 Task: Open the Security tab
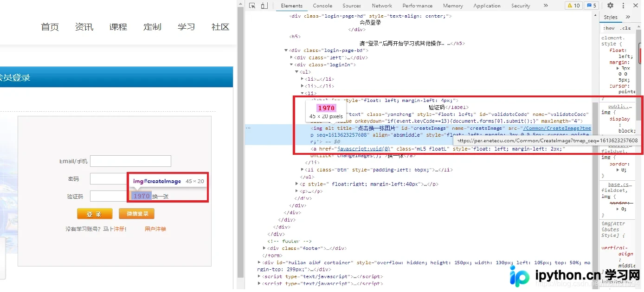521,6
